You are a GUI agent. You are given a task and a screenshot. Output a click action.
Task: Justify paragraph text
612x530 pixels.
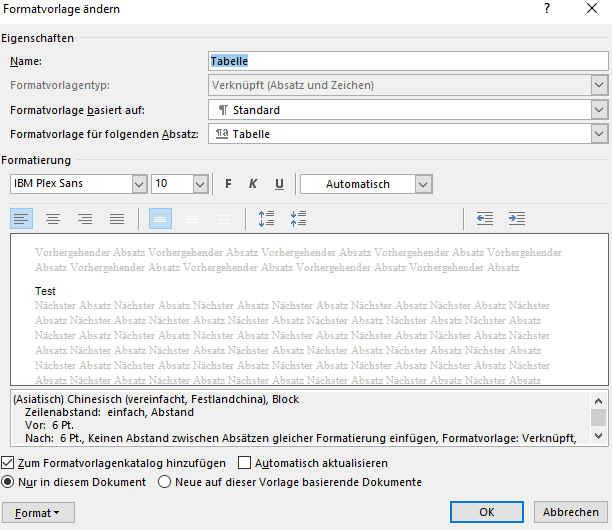click(117, 219)
